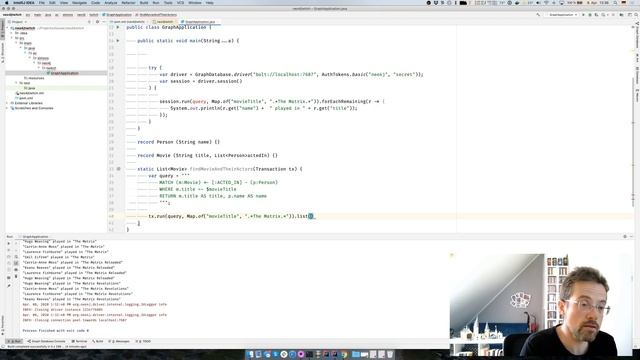Click the record Movie declaration line in the editor
The height and width of the screenshot is (360, 640).
[207, 156]
